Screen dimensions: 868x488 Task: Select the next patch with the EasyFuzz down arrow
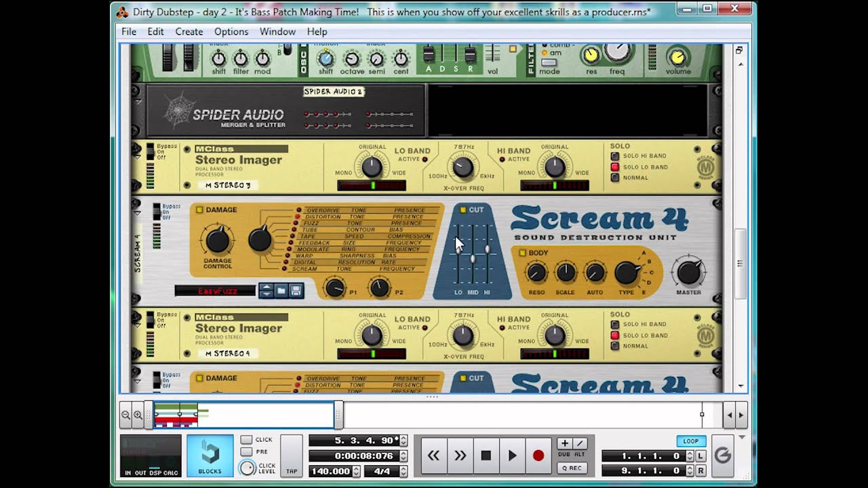click(x=266, y=294)
